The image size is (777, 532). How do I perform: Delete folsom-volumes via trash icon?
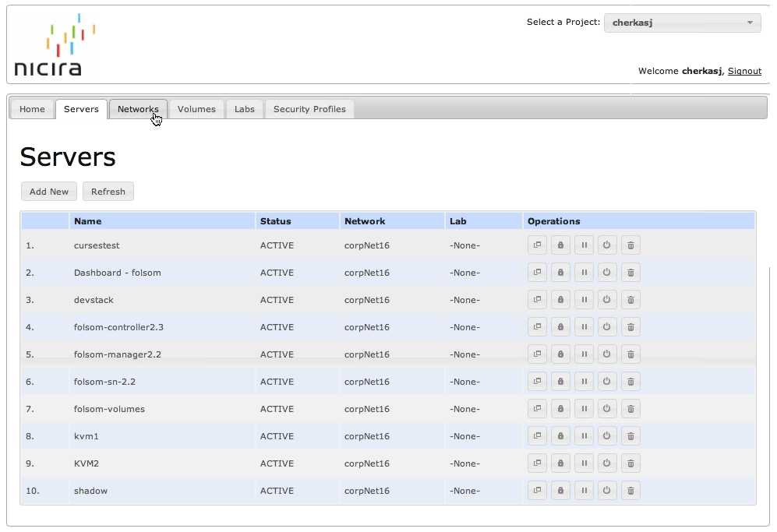coord(630,409)
